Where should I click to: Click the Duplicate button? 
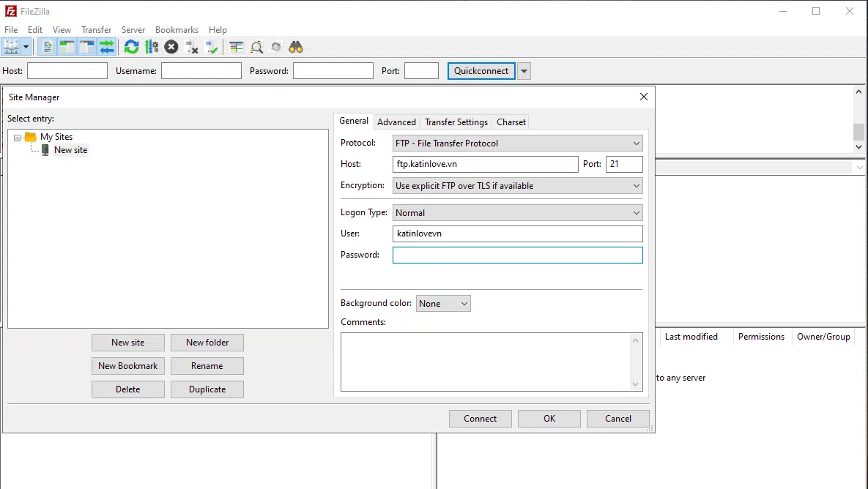[x=207, y=389]
